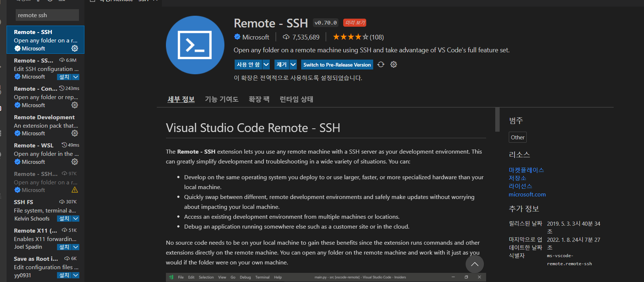Expand install options for Remote - SSH: Editing extension
644x282 pixels.
[76, 77]
